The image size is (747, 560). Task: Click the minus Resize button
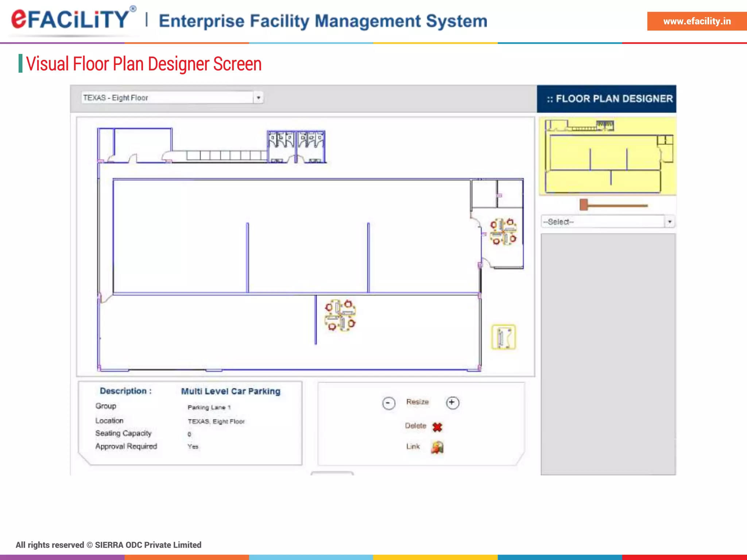(388, 403)
